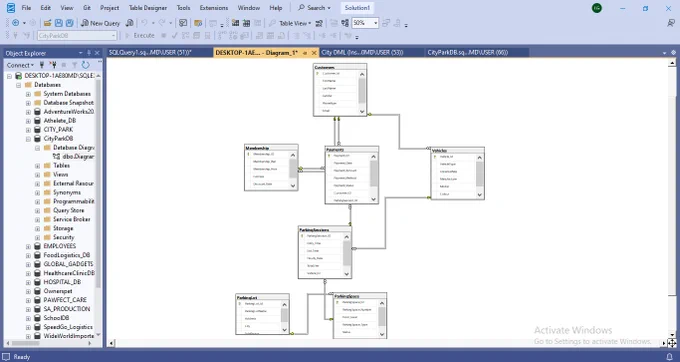Collapse the CityParkDB database node
This screenshot has height=362, width=680.
pos(28,139)
